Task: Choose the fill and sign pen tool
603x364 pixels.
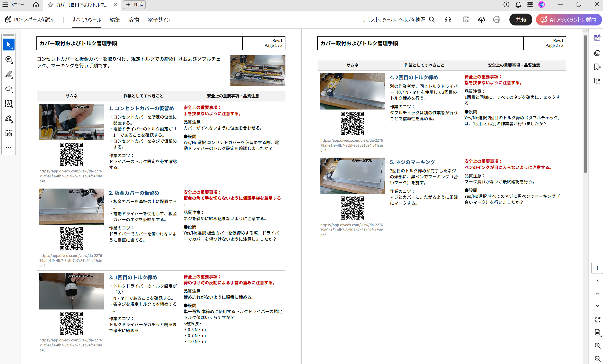Action: (9, 119)
